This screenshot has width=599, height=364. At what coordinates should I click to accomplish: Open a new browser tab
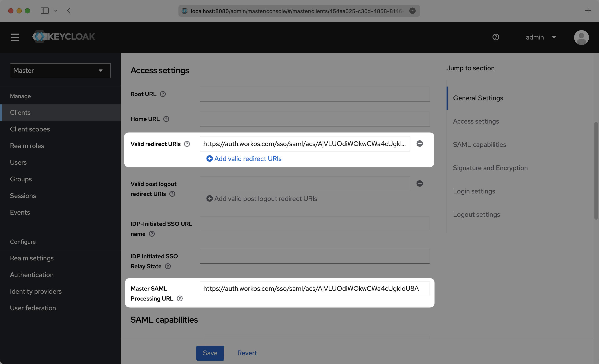(588, 11)
